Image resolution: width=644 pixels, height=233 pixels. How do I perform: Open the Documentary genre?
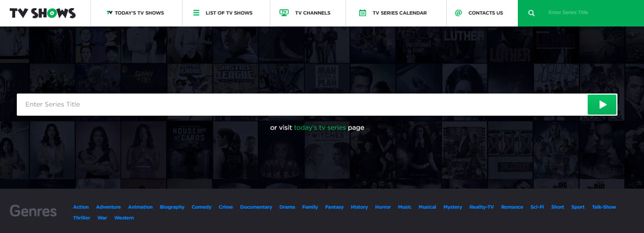click(x=256, y=207)
